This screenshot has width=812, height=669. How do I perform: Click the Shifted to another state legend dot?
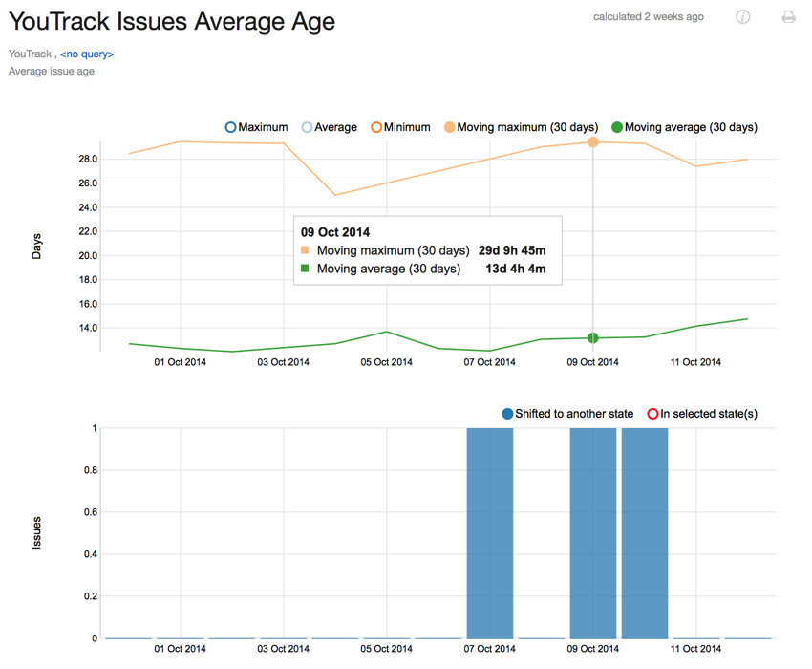(x=507, y=414)
